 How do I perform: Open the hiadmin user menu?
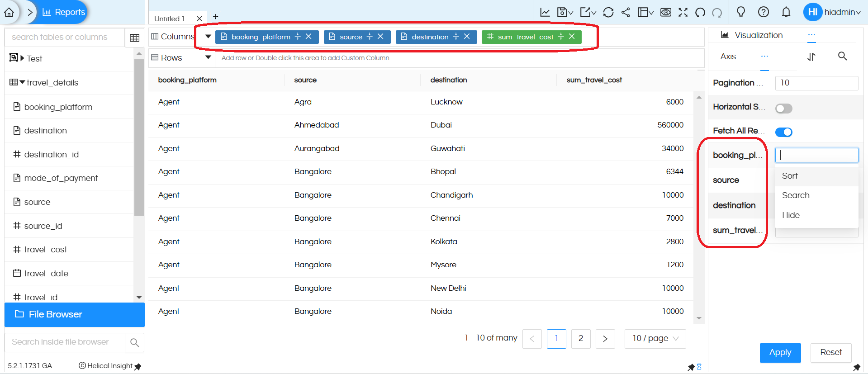[832, 12]
